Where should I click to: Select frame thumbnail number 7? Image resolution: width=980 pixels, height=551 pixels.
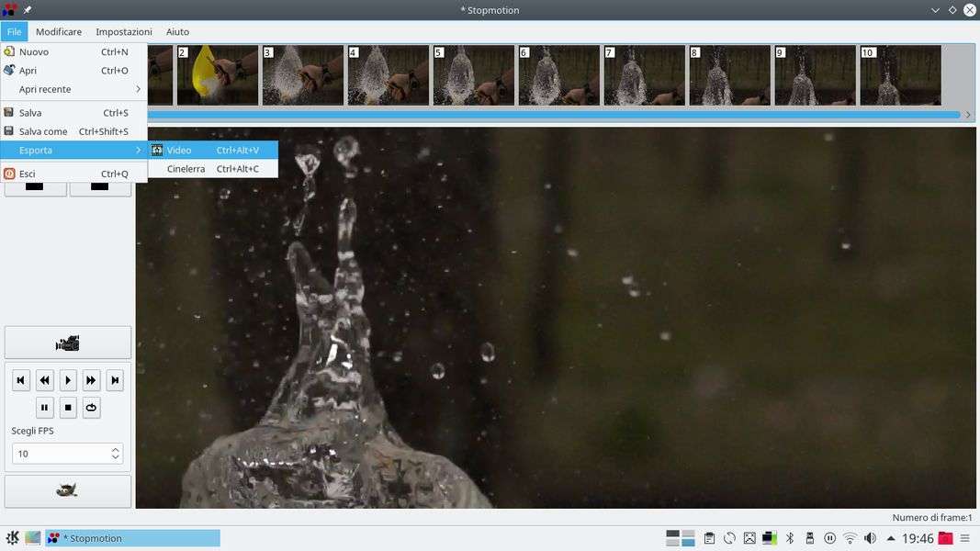645,75
